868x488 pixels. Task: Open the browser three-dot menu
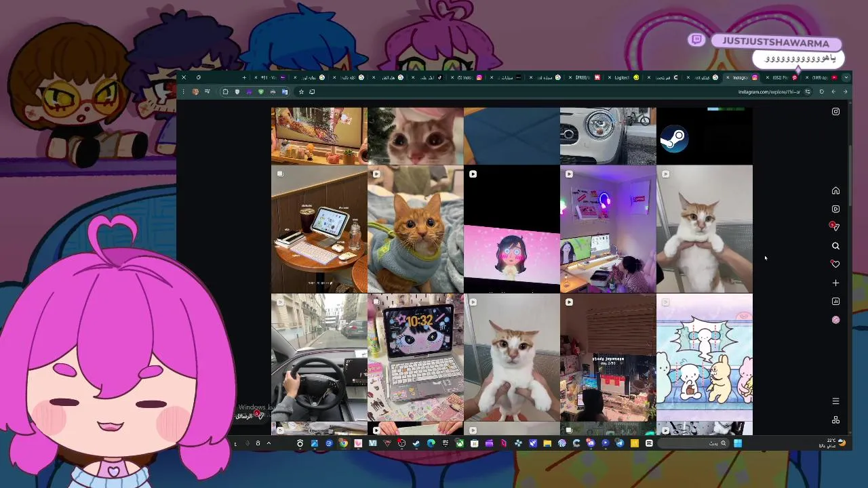(x=184, y=91)
